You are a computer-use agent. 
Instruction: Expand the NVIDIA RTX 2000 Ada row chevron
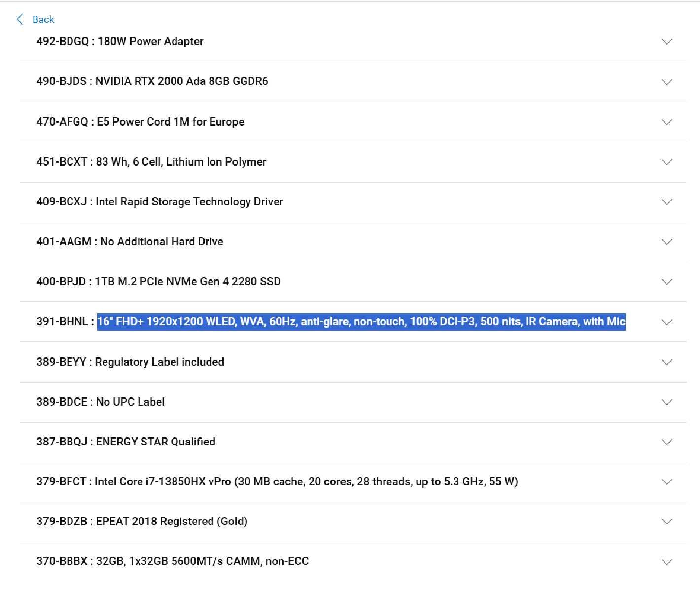coord(666,82)
